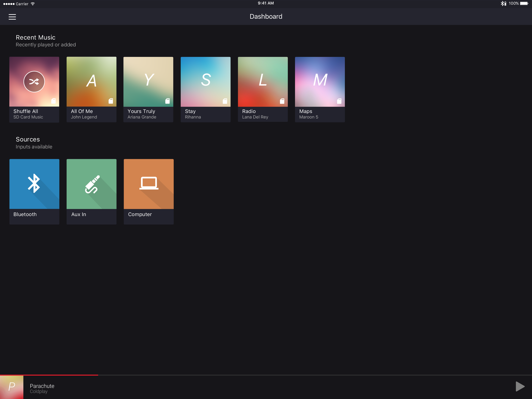Click the Rihanna artist label
The height and width of the screenshot is (399, 532).
click(x=193, y=117)
